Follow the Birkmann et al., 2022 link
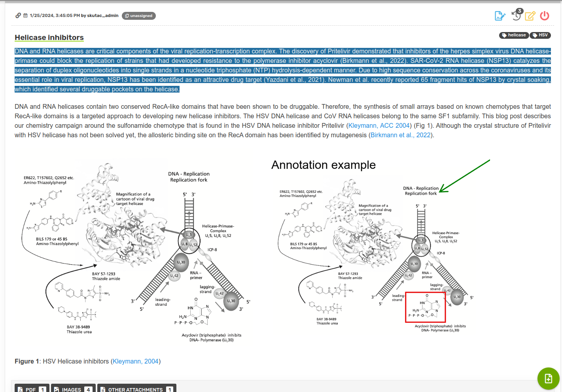 [400, 135]
